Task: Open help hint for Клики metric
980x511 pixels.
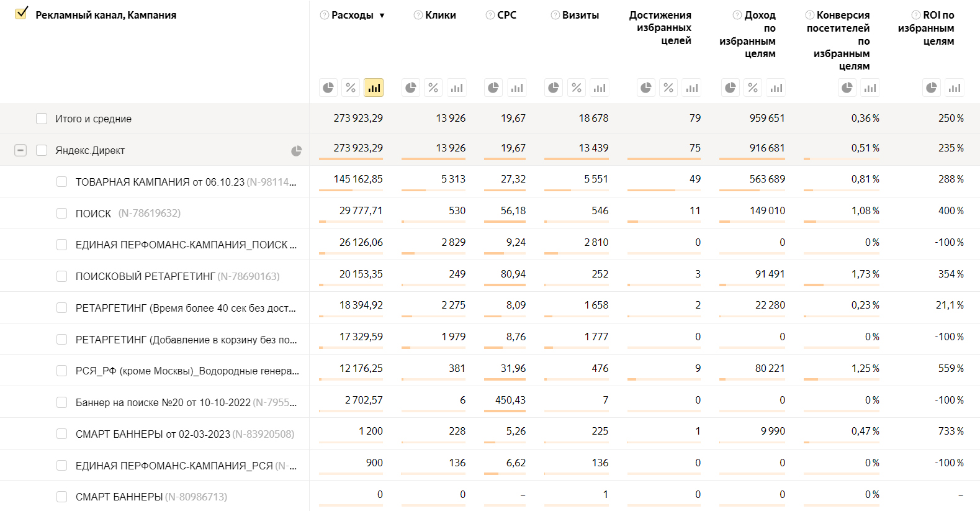Action: 418,15
